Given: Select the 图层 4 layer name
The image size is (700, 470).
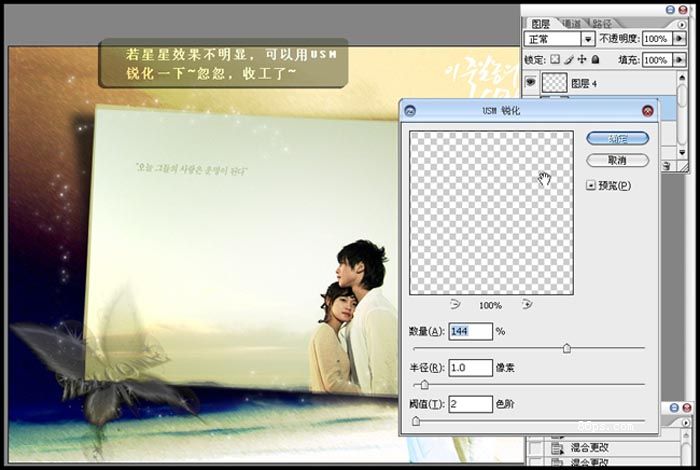Looking at the screenshot, I should point(584,83).
